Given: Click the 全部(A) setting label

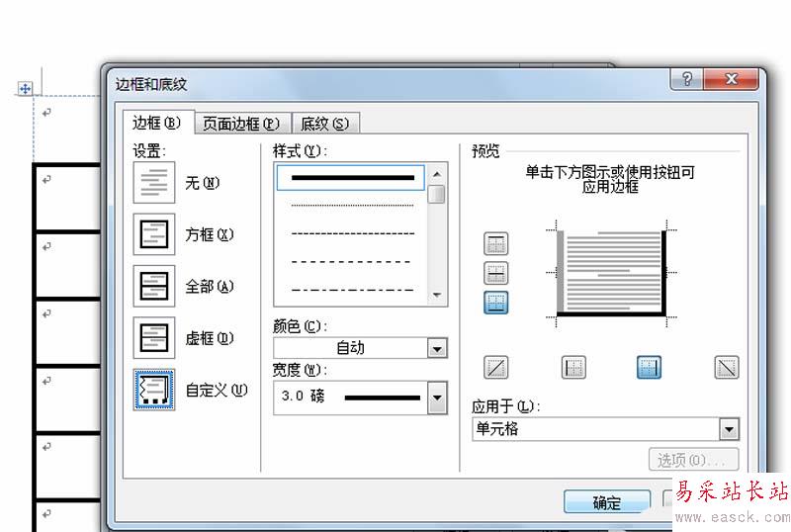Looking at the screenshot, I should click(x=210, y=287).
